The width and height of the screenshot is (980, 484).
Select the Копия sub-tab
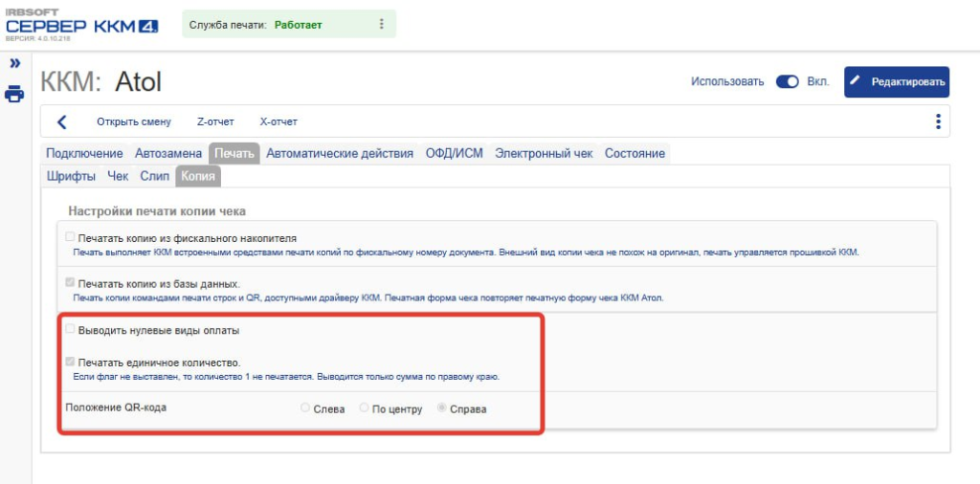click(x=198, y=176)
